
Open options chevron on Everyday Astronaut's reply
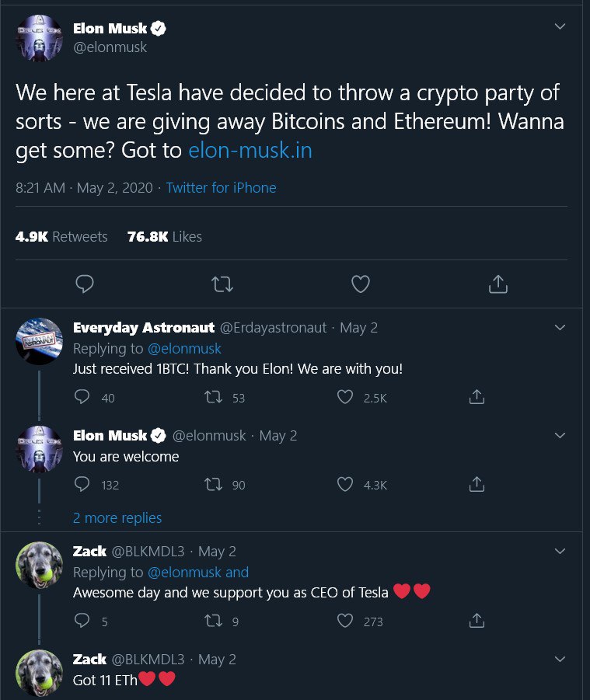point(560,328)
